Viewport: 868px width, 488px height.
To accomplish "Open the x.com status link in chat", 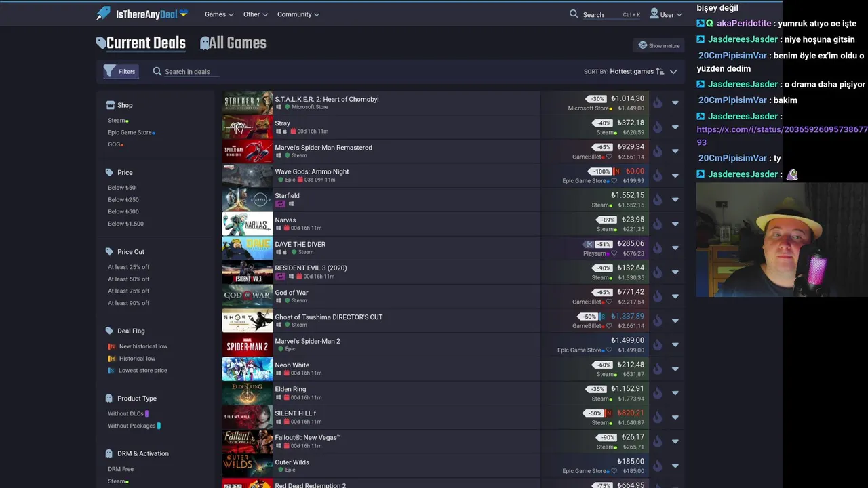I will 782,136.
